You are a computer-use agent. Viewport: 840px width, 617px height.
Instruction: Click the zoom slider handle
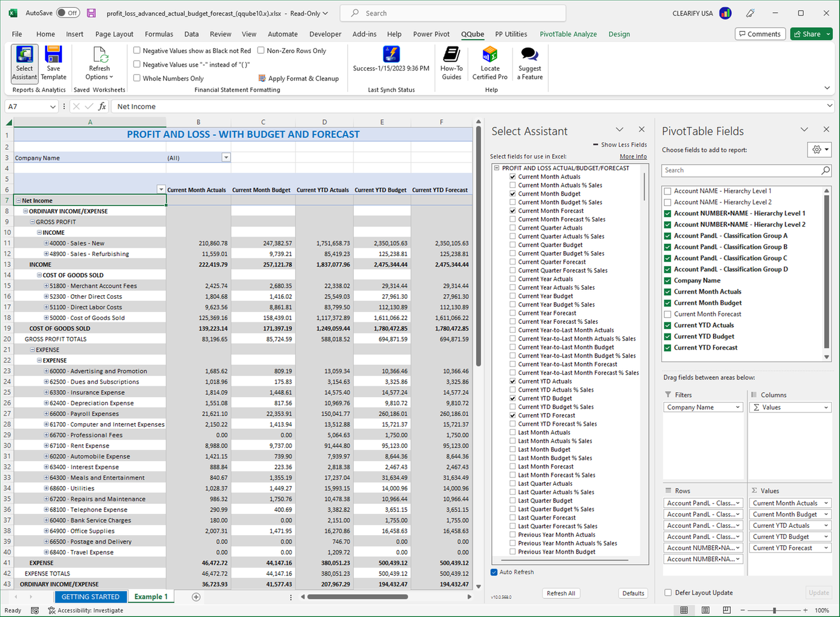[774, 610]
